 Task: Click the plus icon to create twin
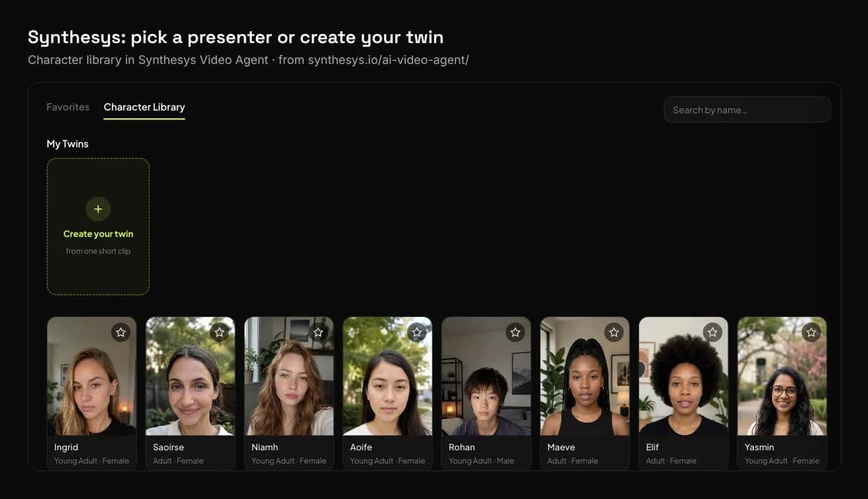[x=98, y=208]
